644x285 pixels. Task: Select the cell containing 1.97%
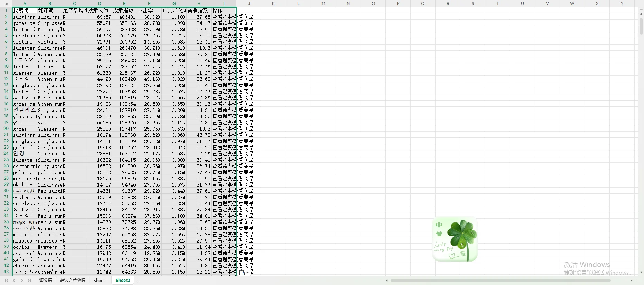[x=174, y=166]
